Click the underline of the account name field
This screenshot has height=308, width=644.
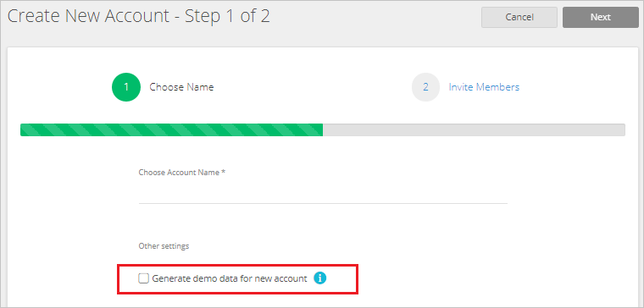coord(323,203)
